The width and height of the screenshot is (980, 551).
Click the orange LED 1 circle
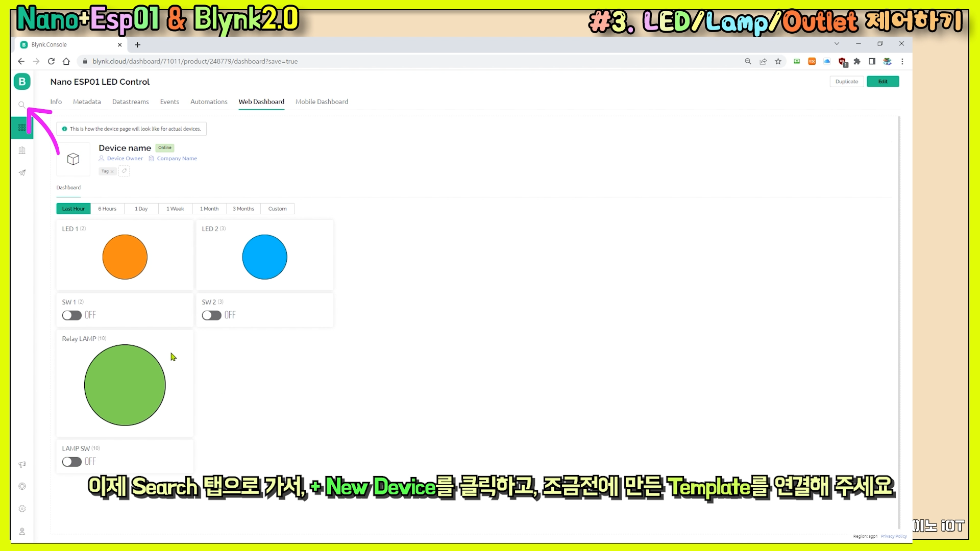[x=125, y=257]
